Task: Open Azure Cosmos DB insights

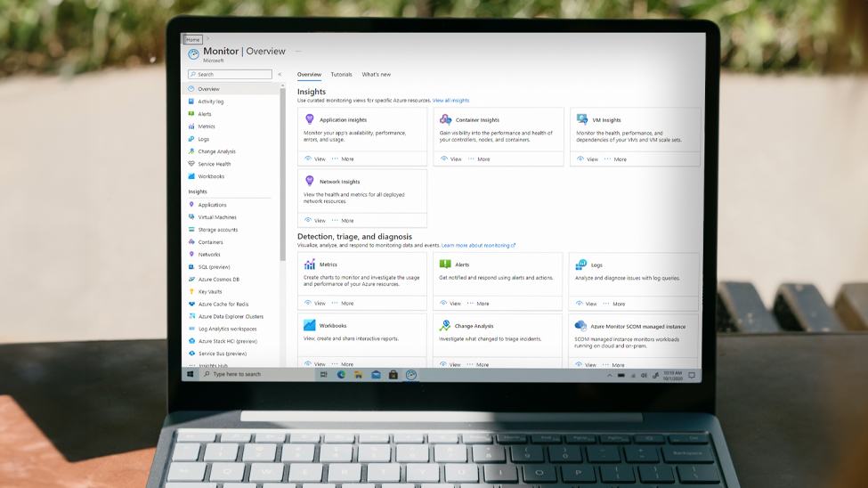Action: (x=218, y=279)
